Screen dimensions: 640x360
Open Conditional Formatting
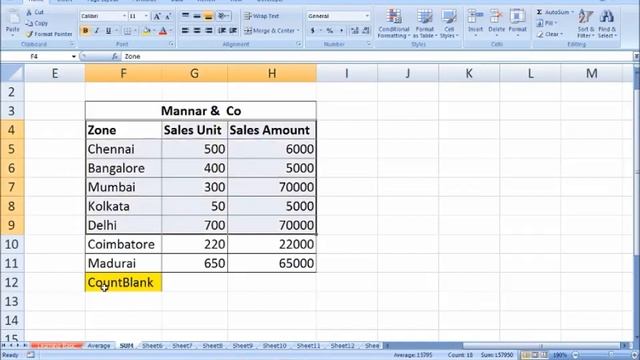coord(393,24)
